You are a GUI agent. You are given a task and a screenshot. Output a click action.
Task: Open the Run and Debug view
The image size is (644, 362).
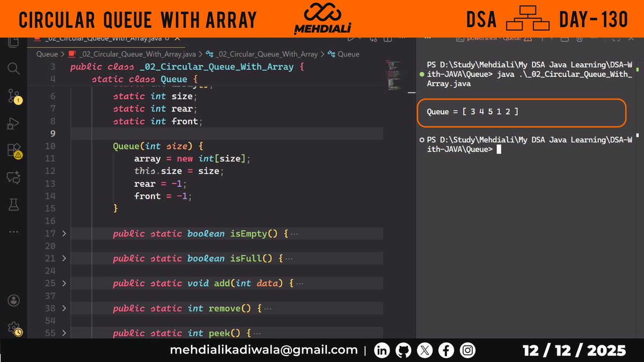[13, 124]
